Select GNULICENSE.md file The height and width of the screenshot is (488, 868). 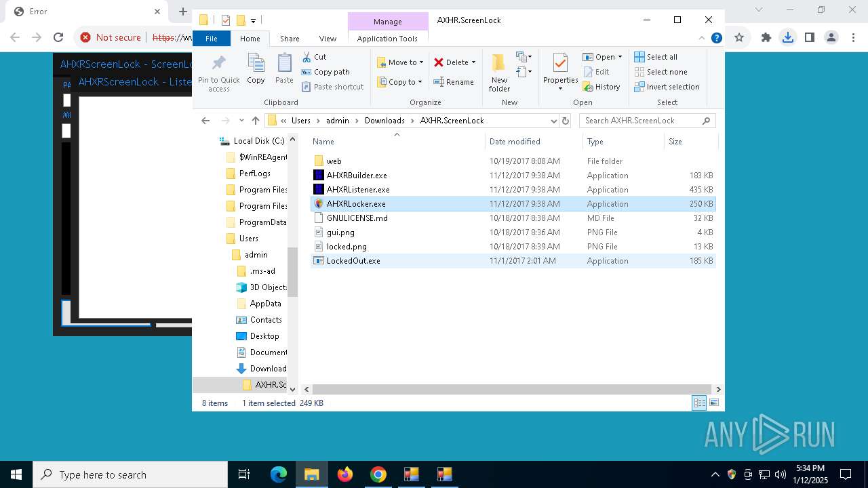coord(513,218)
